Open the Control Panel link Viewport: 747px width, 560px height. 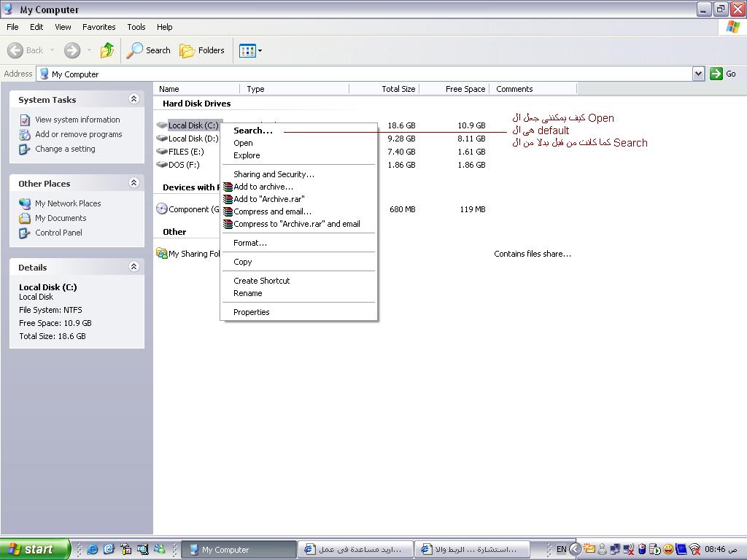pos(58,233)
